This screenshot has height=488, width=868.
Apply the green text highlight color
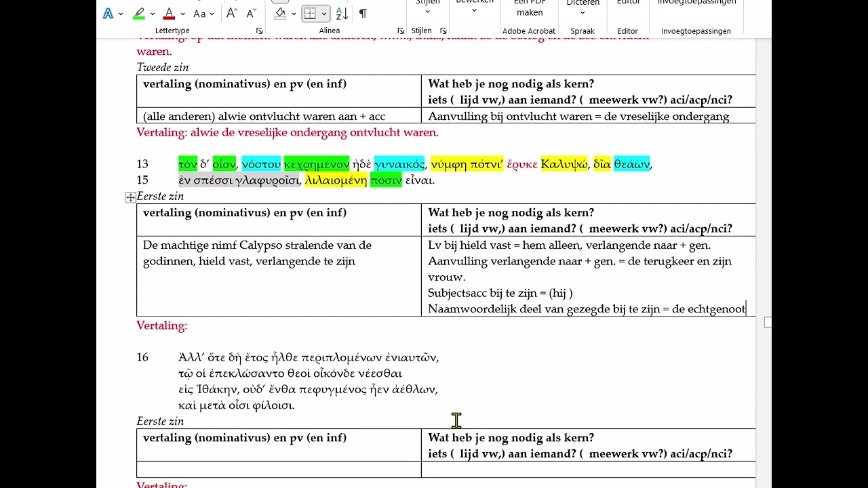pos(139,14)
